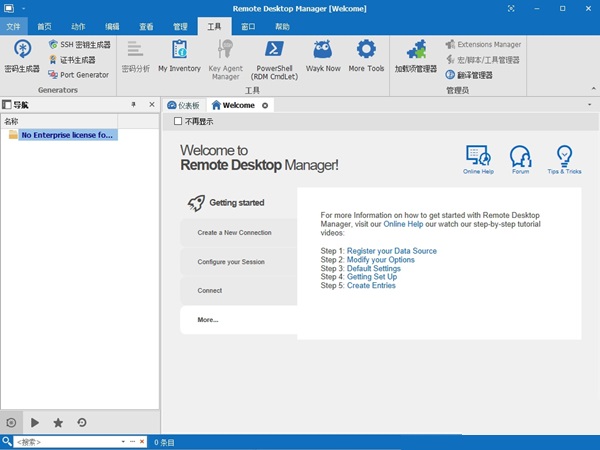This screenshot has width=600, height=450.
Task: Expand the search box dropdown arrow
Action: coord(122,442)
